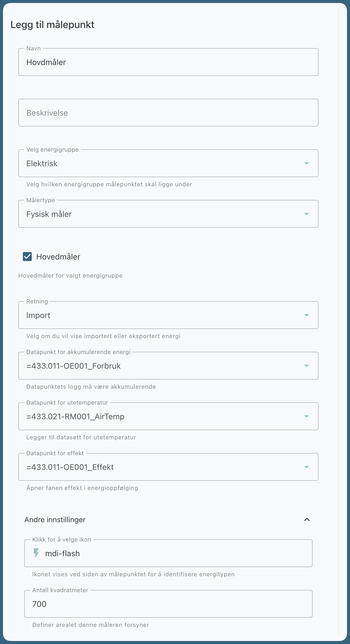Click the mdi-flash lightning bolt icon

click(36, 553)
